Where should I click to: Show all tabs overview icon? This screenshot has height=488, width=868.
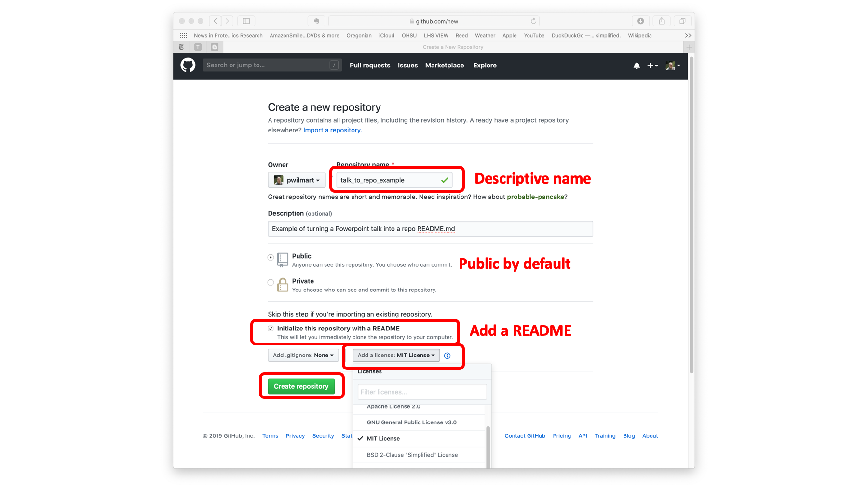coord(682,21)
